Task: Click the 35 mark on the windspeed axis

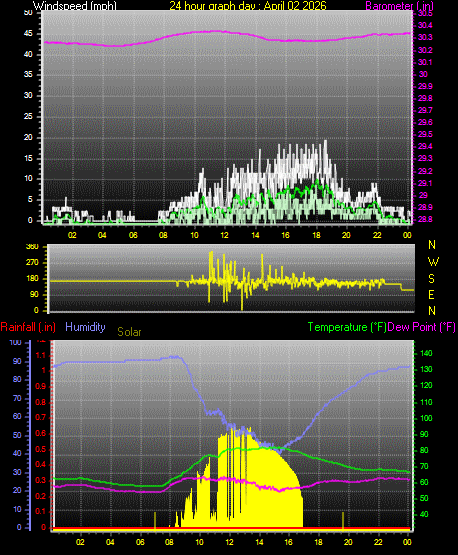Action: click(x=28, y=74)
